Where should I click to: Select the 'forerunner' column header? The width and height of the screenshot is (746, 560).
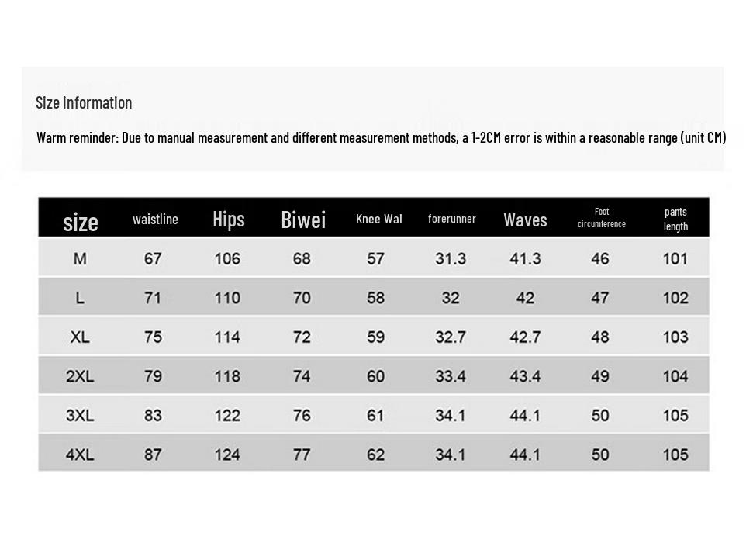(x=451, y=220)
